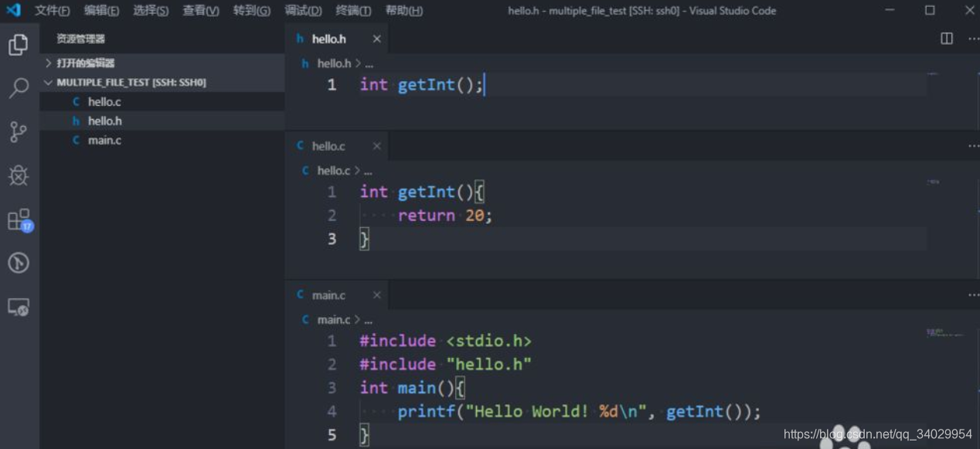Open main.c in the explorer tree
The height and width of the screenshot is (449, 980).
coord(162,141)
